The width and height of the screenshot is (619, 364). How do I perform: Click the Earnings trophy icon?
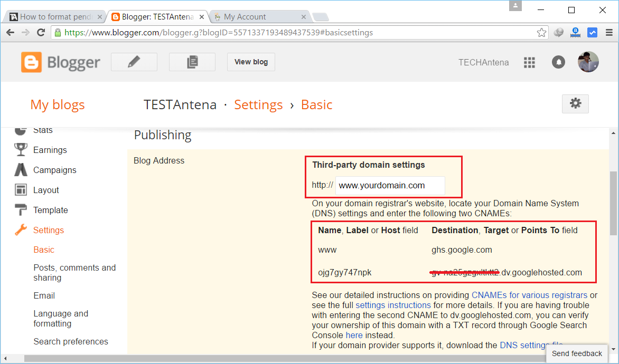click(21, 150)
